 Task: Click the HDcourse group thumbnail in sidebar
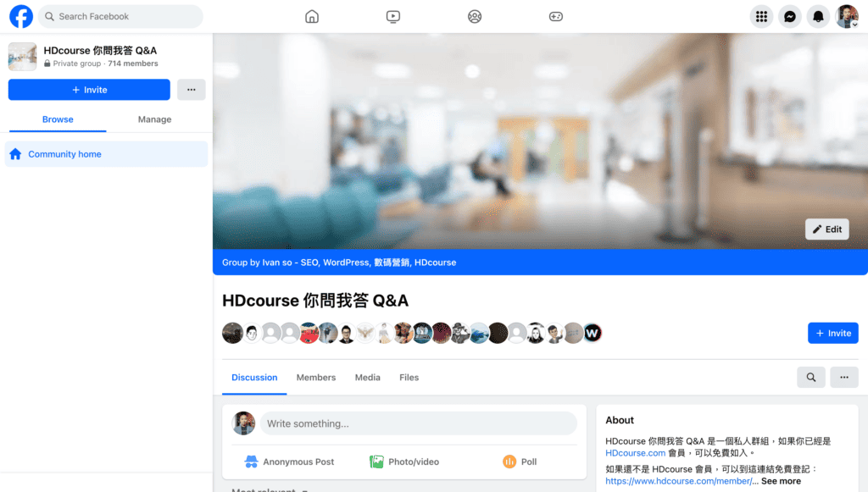pyautogui.click(x=23, y=57)
